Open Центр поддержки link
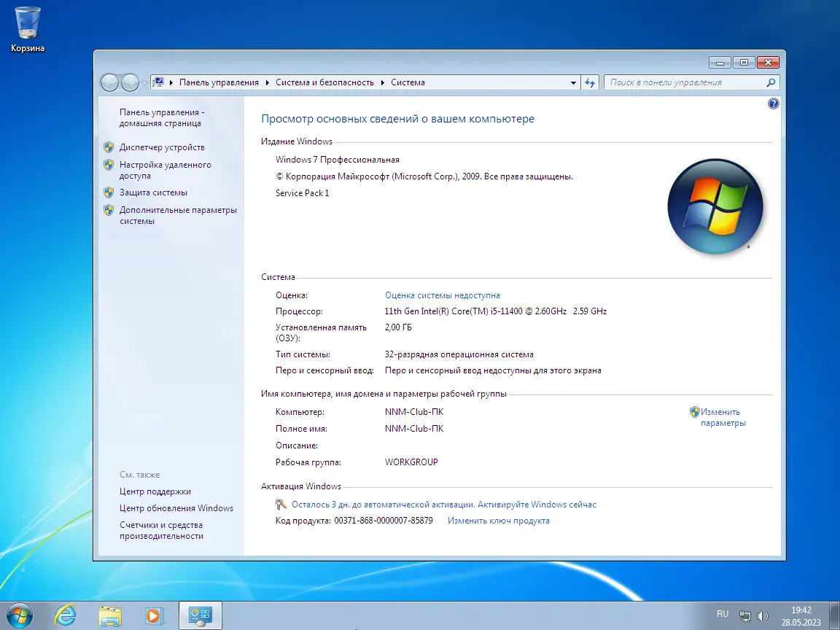Viewport: 840px width, 630px height. click(155, 491)
